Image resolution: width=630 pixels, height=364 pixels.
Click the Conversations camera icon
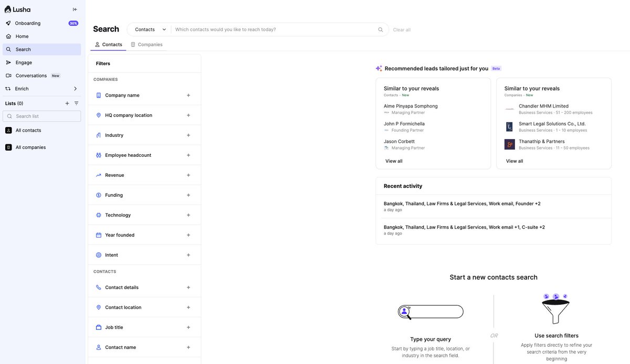tap(8, 76)
